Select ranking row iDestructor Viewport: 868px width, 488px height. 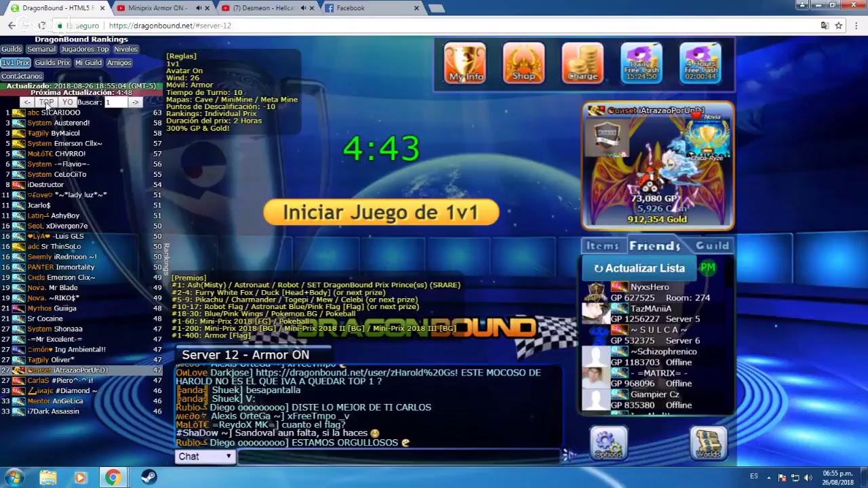pyautogui.click(x=81, y=184)
